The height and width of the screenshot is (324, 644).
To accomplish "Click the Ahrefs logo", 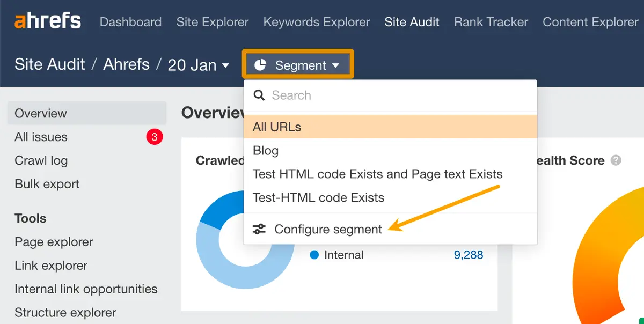I will [48, 22].
